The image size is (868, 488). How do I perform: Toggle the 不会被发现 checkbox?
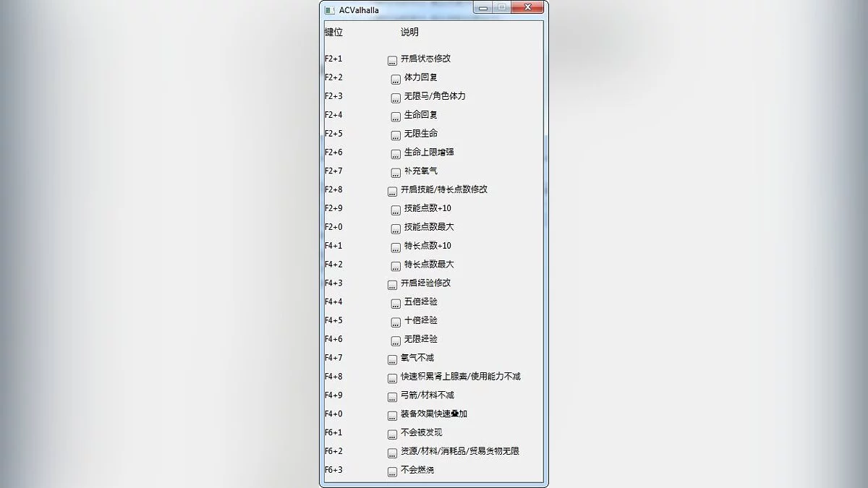(x=392, y=435)
